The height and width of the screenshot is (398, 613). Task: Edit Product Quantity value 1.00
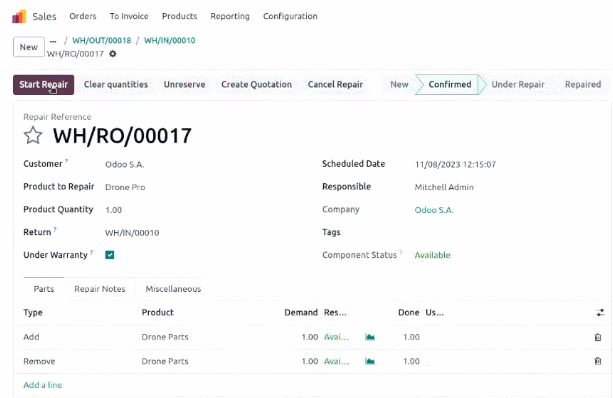pyautogui.click(x=113, y=210)
